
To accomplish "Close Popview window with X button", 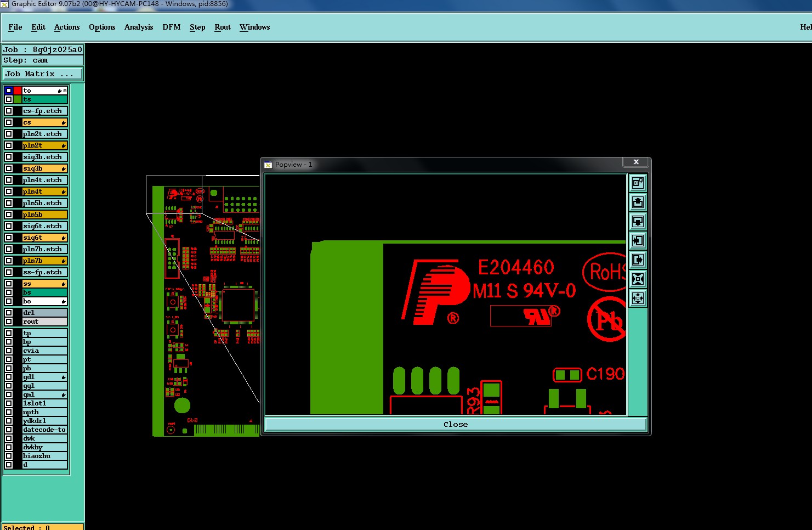I will [636, 162].
